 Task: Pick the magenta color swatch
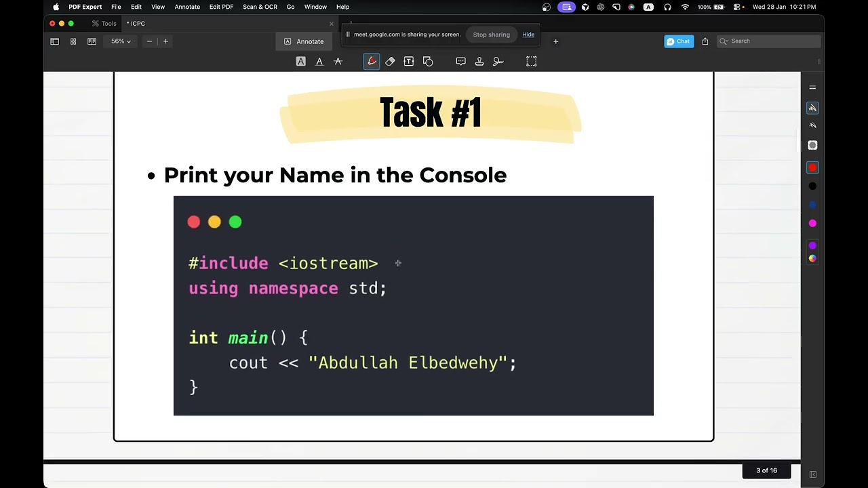coord(812,223)
